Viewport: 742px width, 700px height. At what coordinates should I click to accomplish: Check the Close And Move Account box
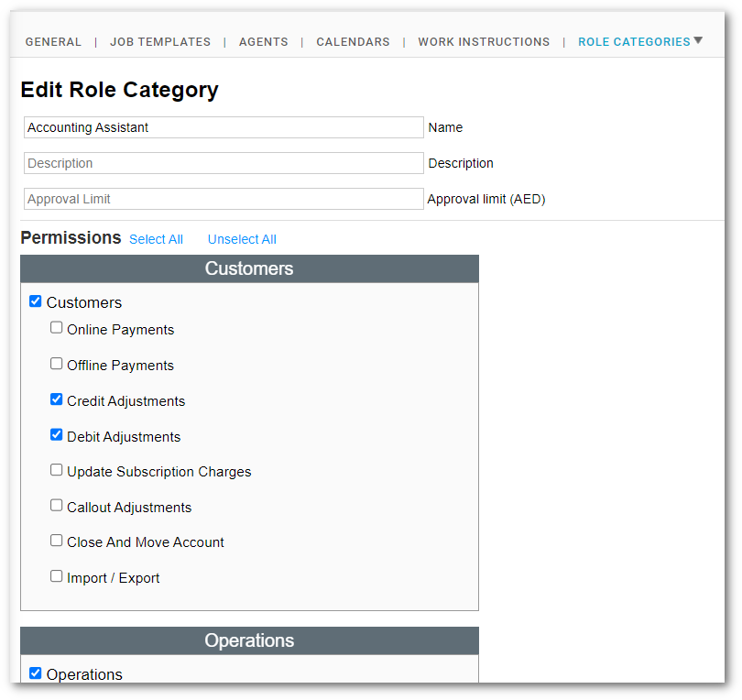coord(57,541)
